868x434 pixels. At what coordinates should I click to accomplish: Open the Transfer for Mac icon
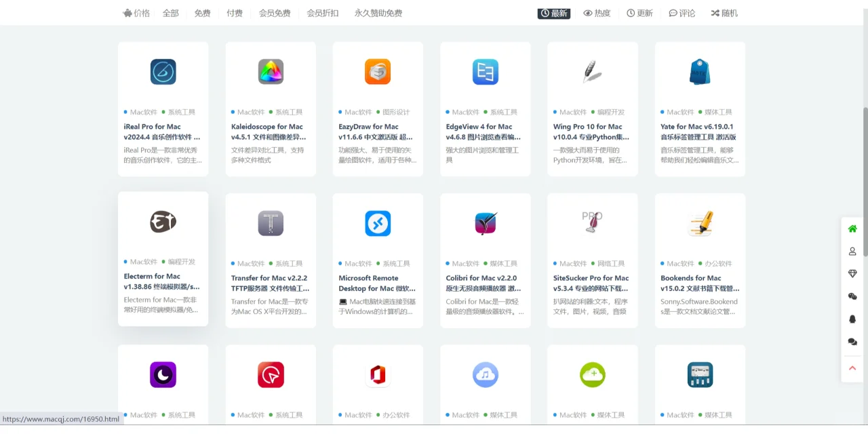pos(271,223)
